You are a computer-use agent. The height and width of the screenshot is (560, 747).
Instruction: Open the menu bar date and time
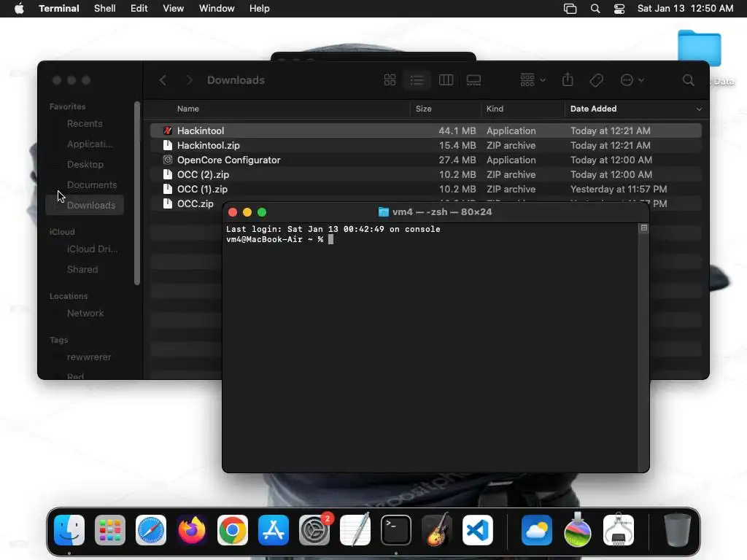[685, 9]
